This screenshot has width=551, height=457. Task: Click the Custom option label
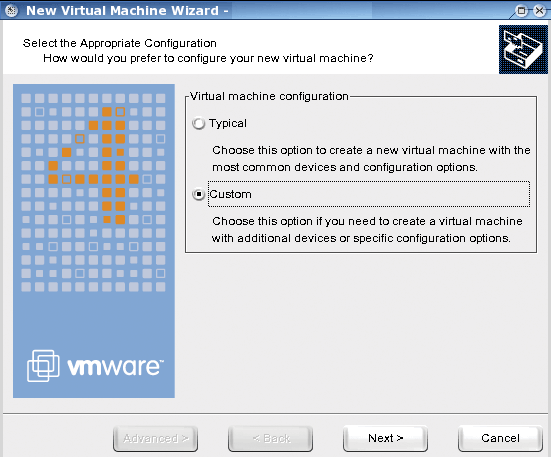point(230,194)
